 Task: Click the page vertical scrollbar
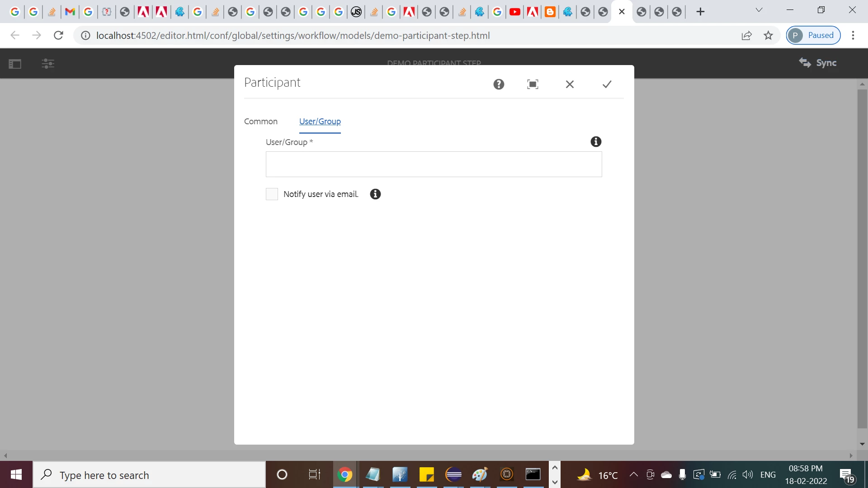(862, 258)
